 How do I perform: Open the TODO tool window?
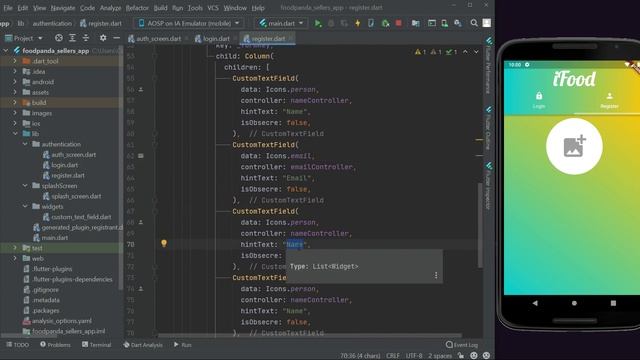pos(17,345)
